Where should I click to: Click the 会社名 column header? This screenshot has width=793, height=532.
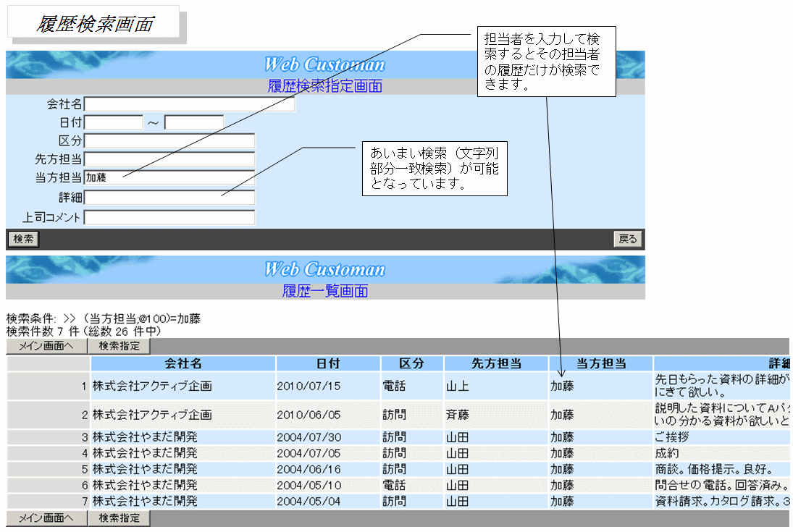coord(183,364)
